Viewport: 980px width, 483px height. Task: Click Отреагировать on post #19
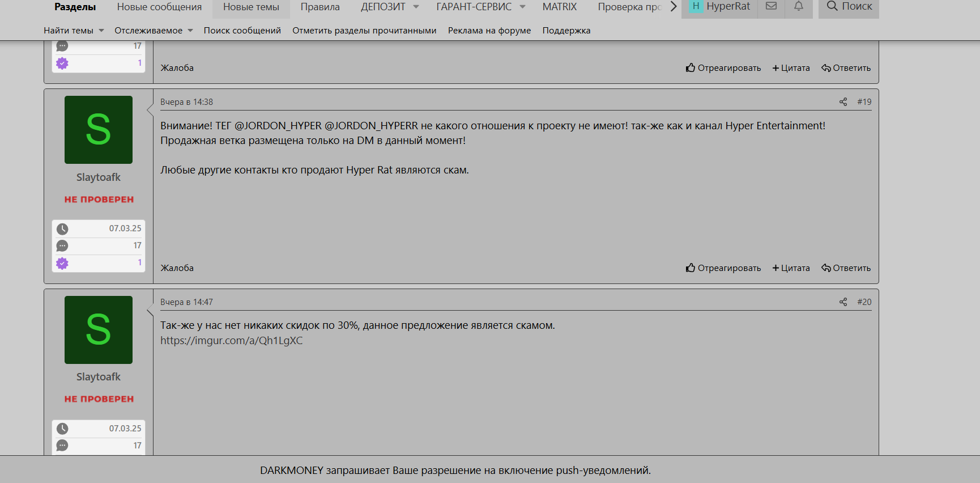click(723, 268)
